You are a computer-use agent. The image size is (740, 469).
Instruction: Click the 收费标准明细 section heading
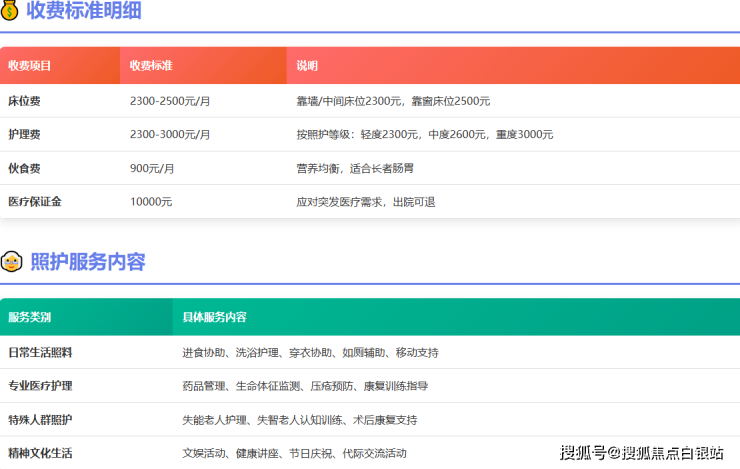point(83,11)
